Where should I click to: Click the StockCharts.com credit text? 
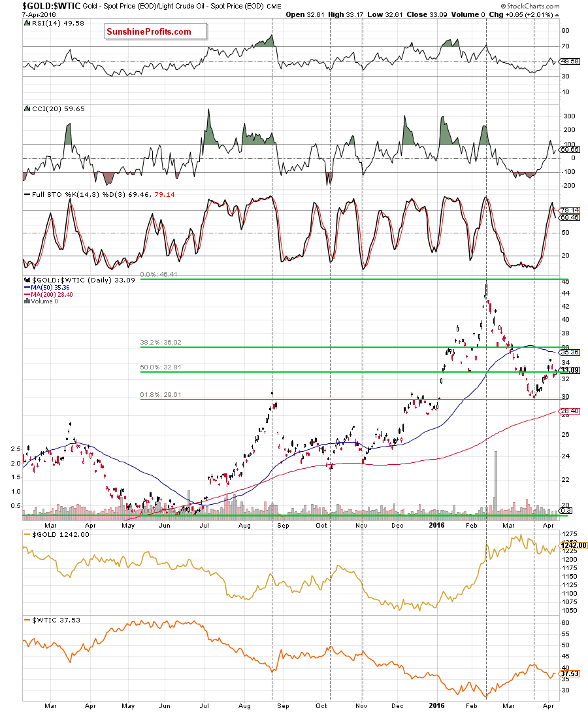point(531,6)
